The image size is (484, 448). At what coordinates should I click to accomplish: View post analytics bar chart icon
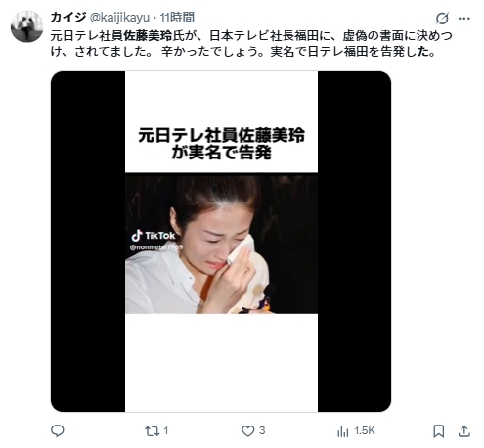[x=343, y=431]
